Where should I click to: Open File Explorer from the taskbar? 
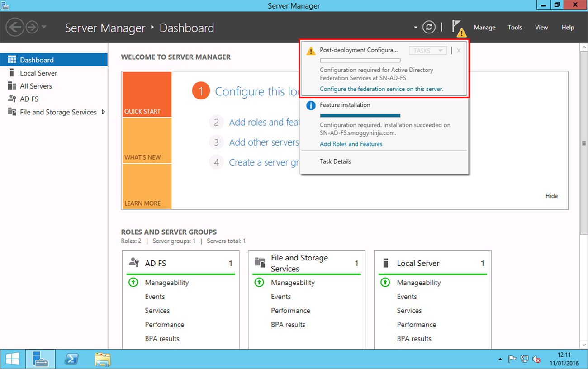[x=102, y=359]
